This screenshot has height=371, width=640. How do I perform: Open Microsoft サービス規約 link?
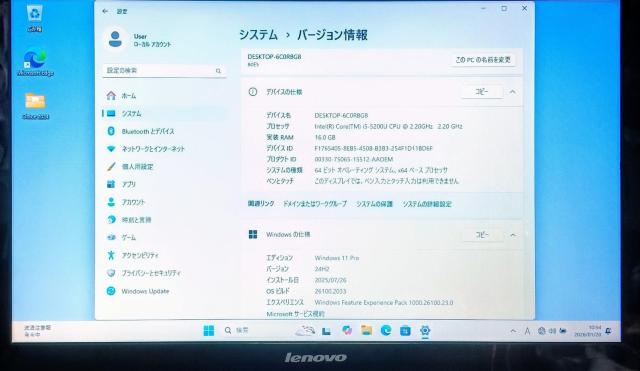[x=295, y=314]
